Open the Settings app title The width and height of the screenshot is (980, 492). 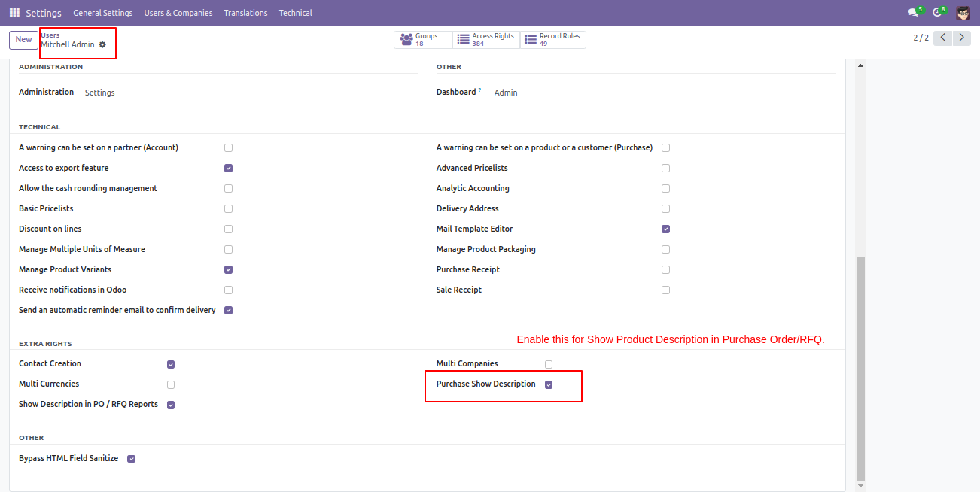coord(44,13)
